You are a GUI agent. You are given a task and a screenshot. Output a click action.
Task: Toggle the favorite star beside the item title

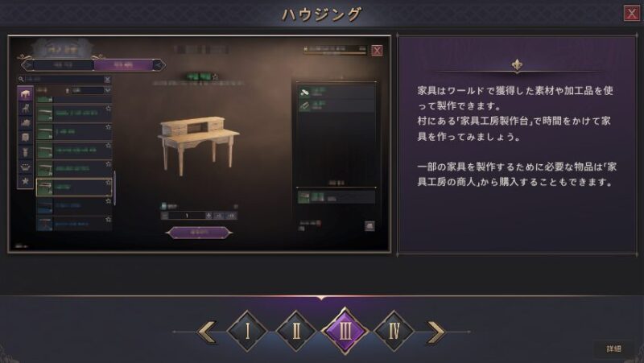[215, 76]
